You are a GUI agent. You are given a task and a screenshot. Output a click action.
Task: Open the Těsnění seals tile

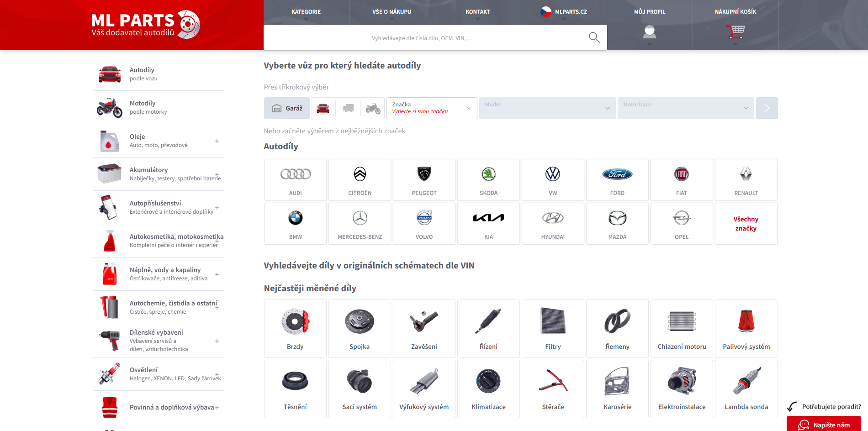[x=296, y=389]
